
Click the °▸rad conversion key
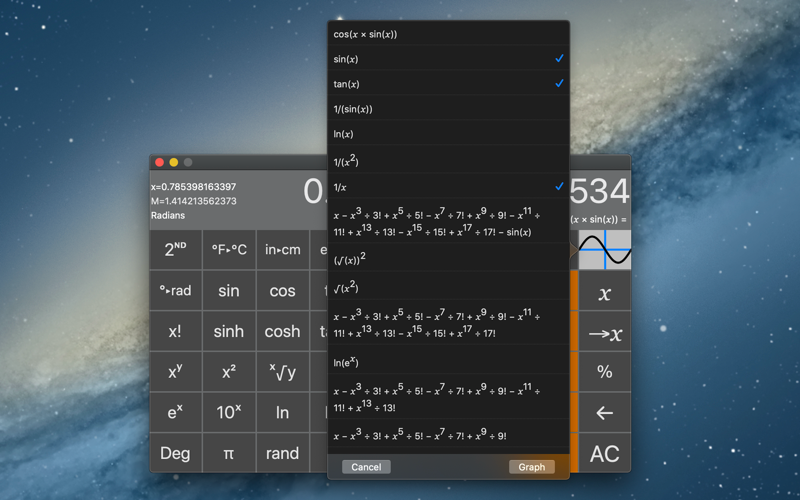coord(176,290)
